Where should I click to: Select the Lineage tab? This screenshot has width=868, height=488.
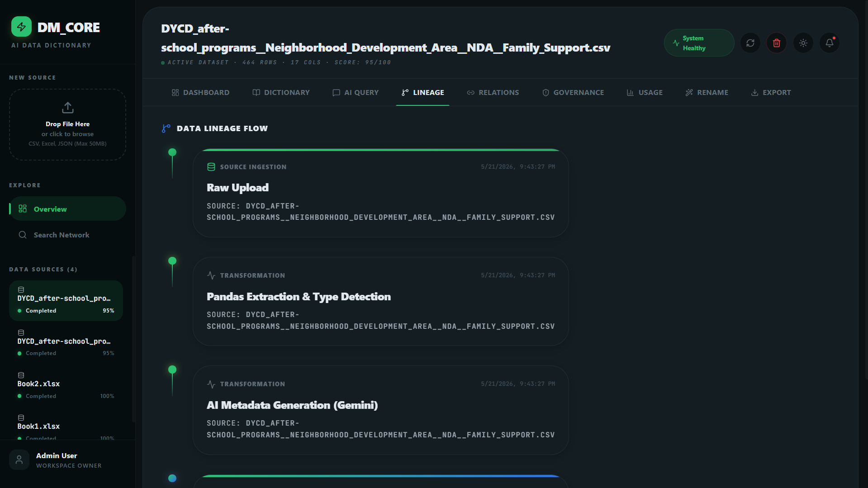422,92
